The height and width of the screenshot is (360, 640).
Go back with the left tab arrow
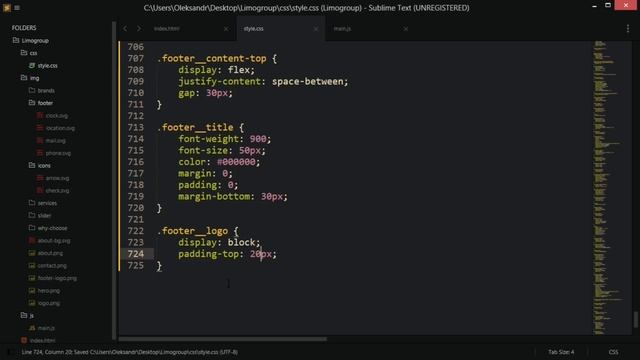tap(125, 29)
